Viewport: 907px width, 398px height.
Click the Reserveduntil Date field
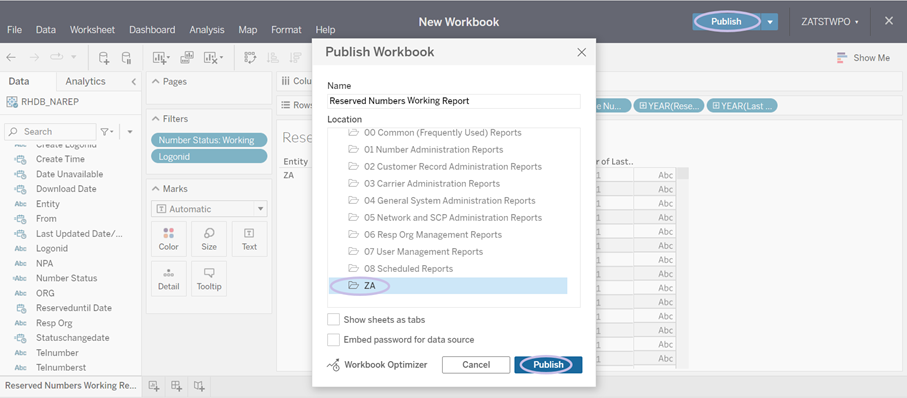[x=73, y=308]
